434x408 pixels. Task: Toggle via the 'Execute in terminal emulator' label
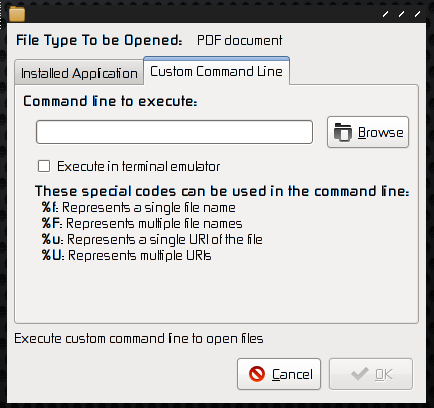(x=138, y=166)
